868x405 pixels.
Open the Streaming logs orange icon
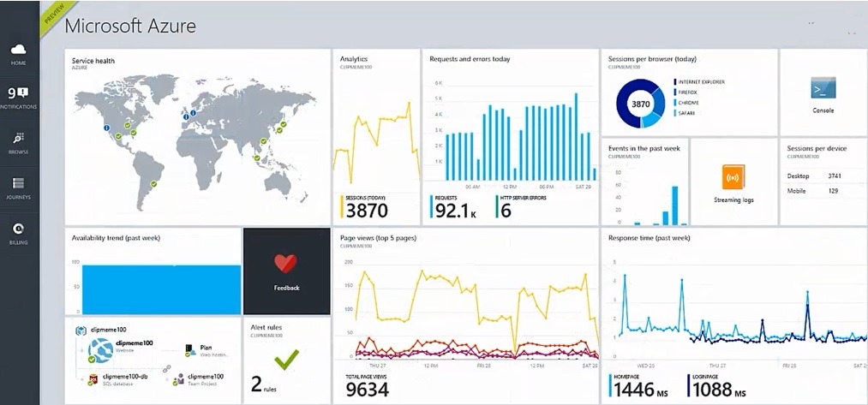733,177
